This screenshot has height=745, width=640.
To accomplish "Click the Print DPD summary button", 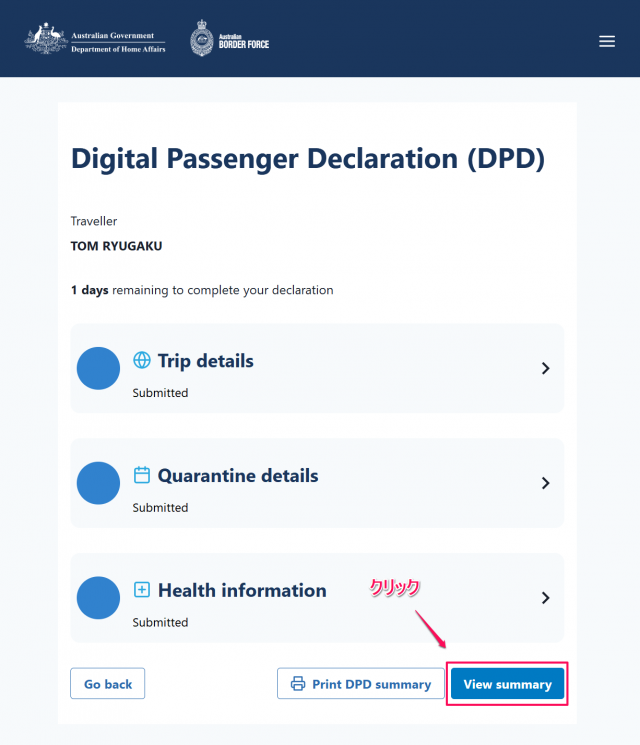I will [x=361, y=684].
